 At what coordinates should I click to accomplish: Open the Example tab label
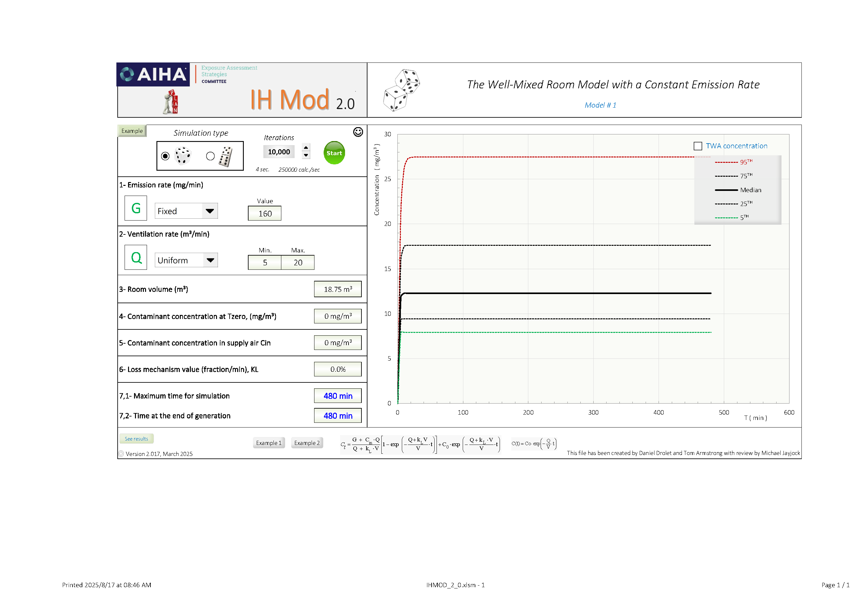click(132, 131)
